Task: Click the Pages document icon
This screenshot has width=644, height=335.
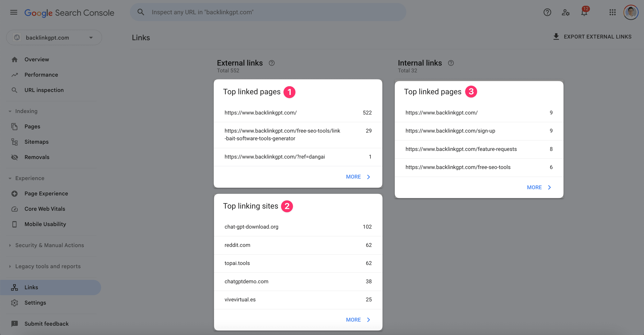Action: [x=14, y=126]
